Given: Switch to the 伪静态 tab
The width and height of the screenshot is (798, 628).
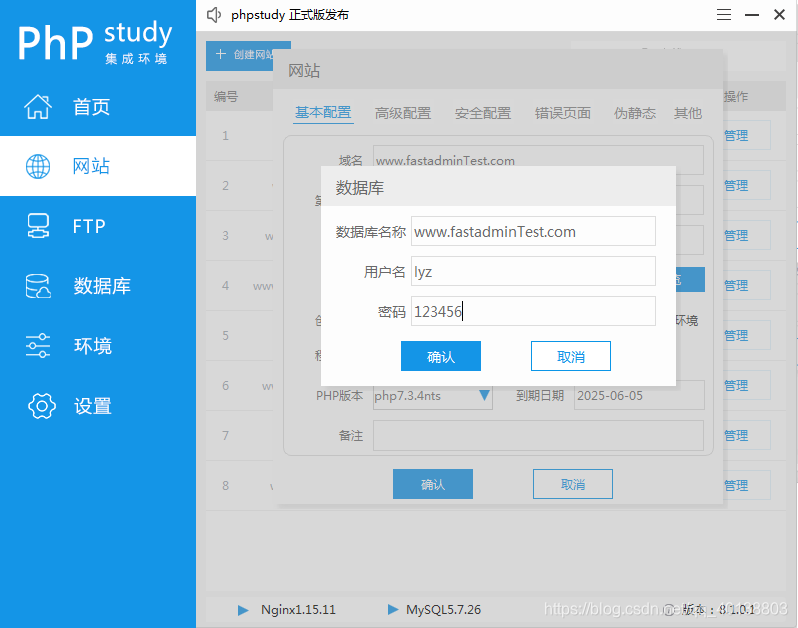Looking at the screenshot, I should click(x=635, y=113).
